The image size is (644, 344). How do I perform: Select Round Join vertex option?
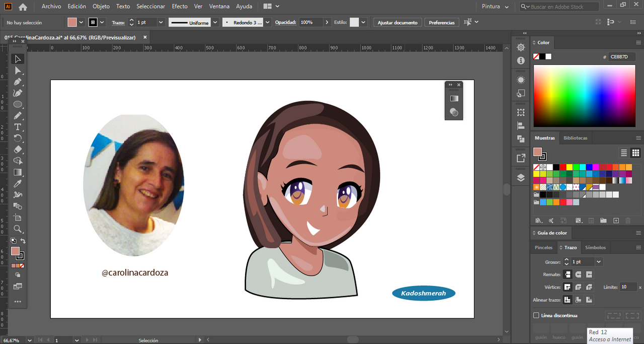pos(578,287)
